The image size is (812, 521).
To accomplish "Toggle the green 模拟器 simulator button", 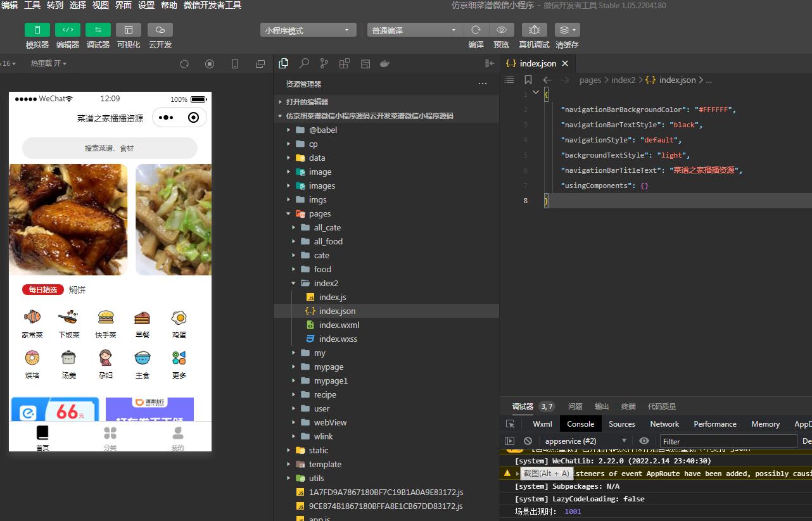I will click(37, 30).
